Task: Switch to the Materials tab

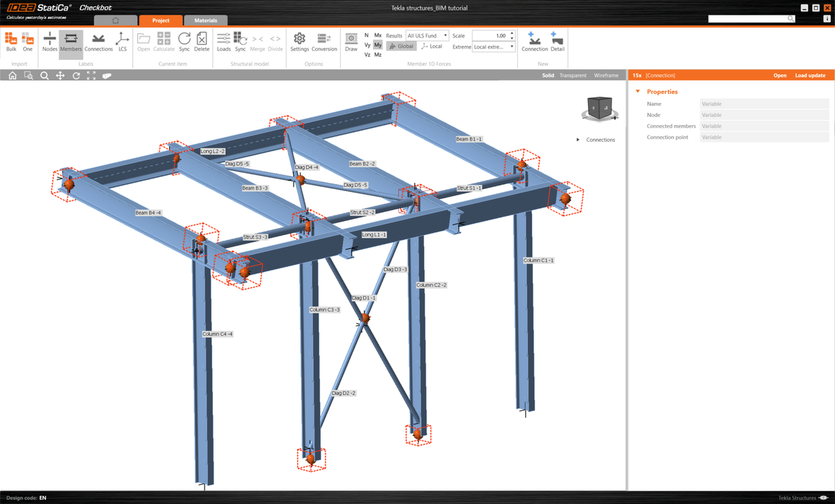Action: click(x=205, y=20)
